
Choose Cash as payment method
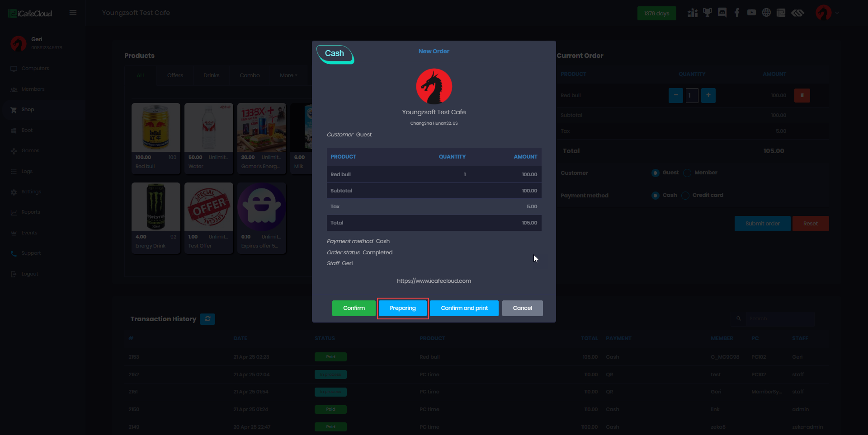[x=655, y=196]
